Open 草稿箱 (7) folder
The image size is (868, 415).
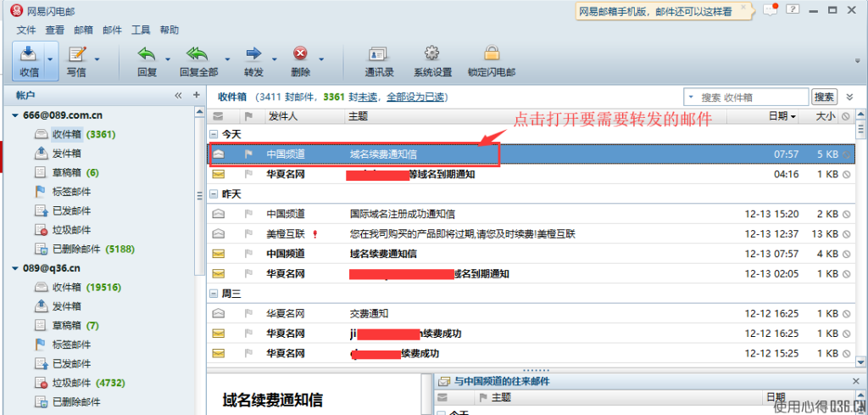point(66,325)
